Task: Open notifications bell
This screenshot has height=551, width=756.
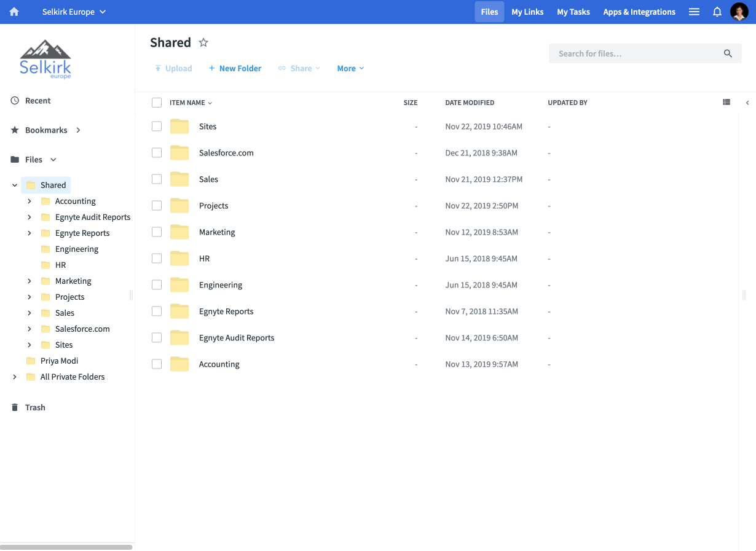Action: click(717, 12)
